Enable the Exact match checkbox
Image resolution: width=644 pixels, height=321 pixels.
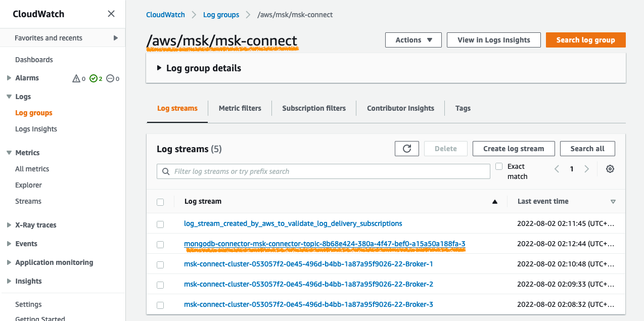[x=499, y=166]
